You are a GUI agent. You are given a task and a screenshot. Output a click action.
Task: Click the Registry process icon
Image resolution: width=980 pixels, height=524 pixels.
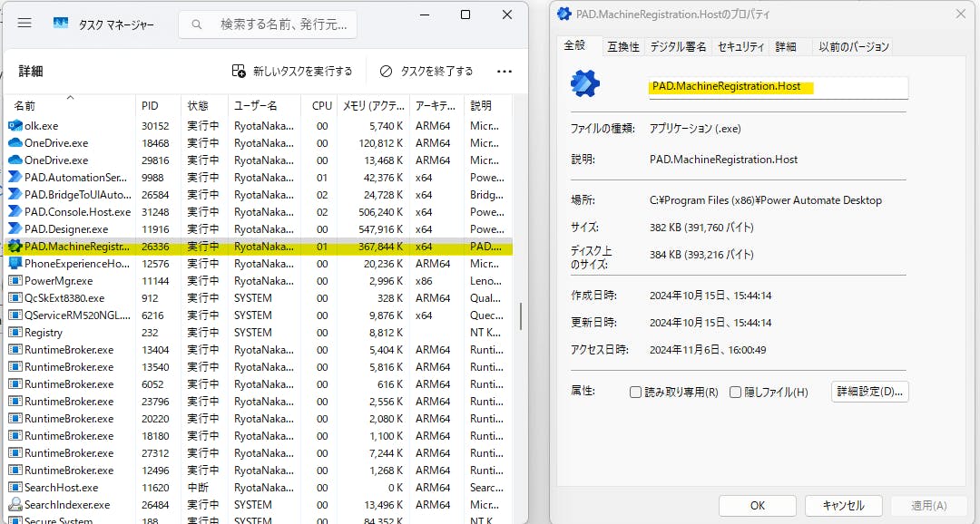(x=15, y=333)
